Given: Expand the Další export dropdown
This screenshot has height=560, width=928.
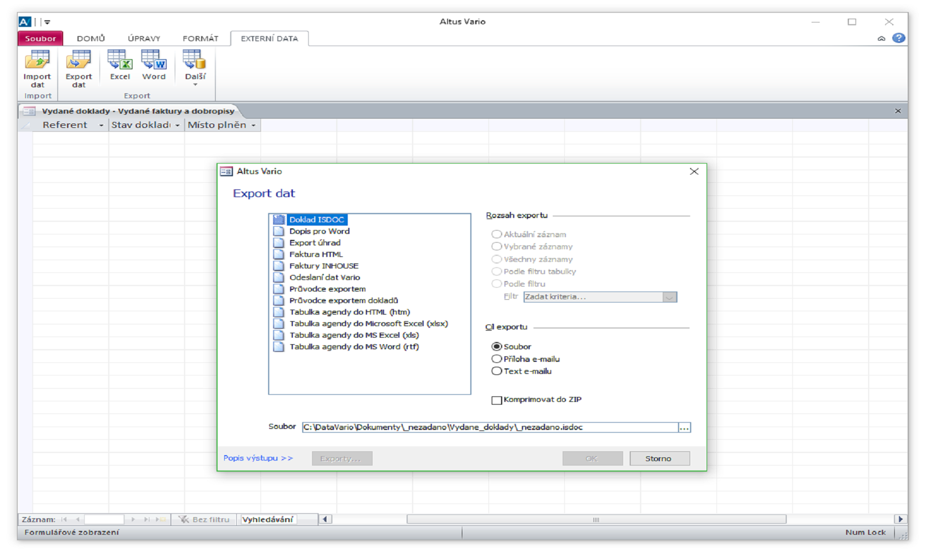Looking at the screenshot, I should point(195,68).
